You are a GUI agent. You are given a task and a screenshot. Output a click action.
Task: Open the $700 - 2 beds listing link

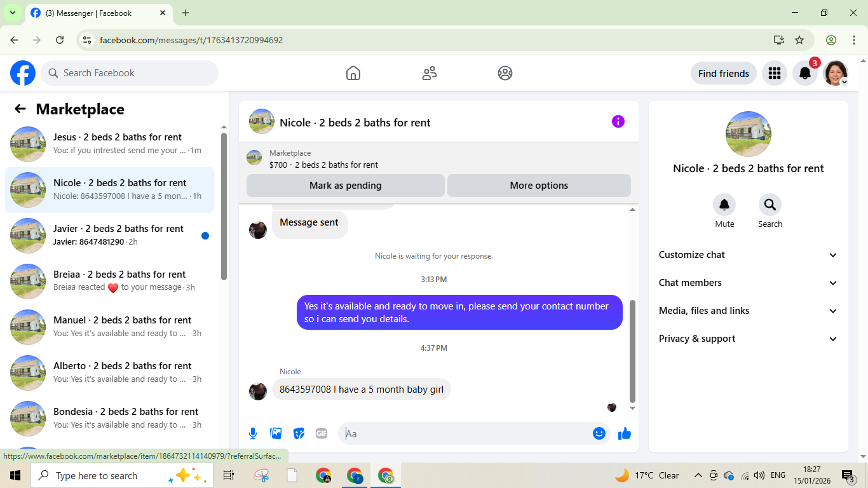pyautogui.click(x=323, y=165)
